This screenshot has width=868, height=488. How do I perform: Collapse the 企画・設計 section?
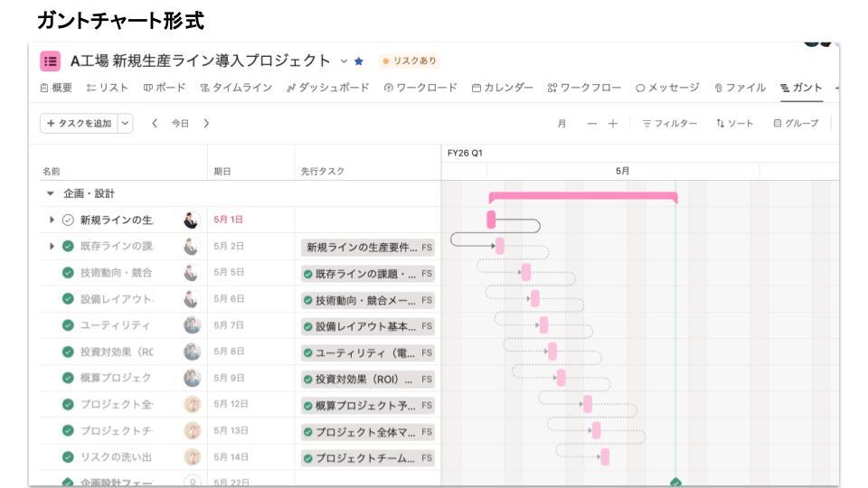(50, 193)
